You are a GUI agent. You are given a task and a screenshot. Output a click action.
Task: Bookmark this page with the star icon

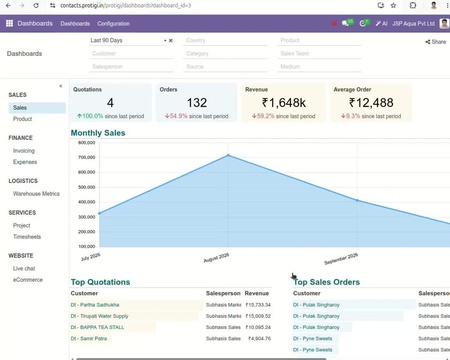(393, 5)
